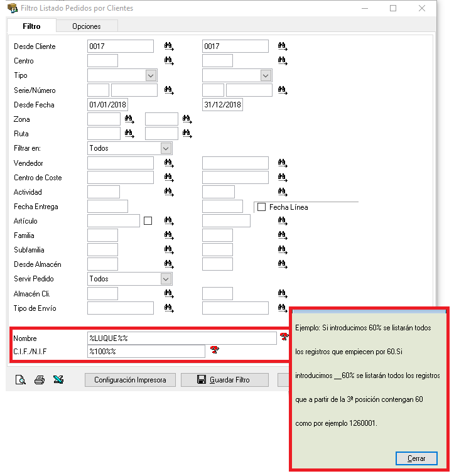Click binoculars lookup beside first Centro field
This screenshot has width=454, height=476.
click(x=169, y=61)
